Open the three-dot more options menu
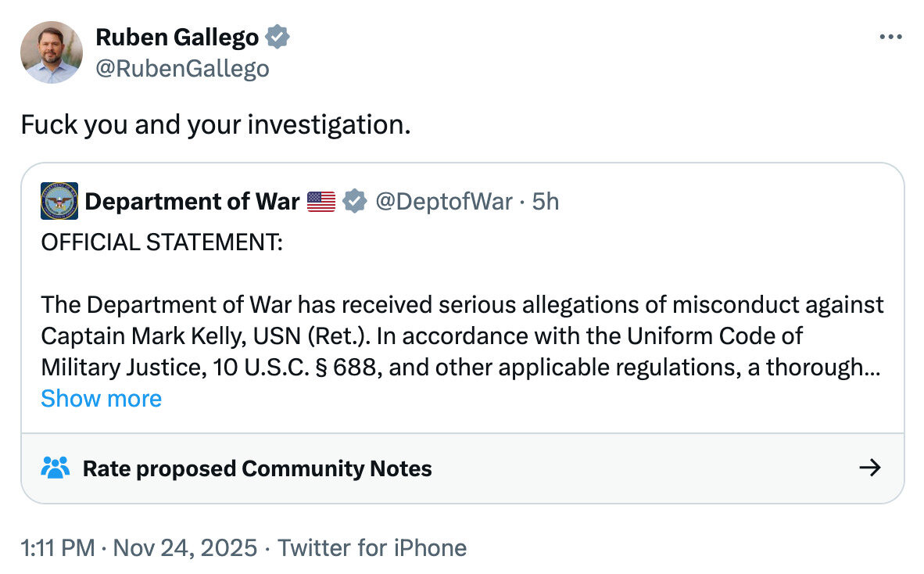This screenshot has width=924, height=574. 890,37
